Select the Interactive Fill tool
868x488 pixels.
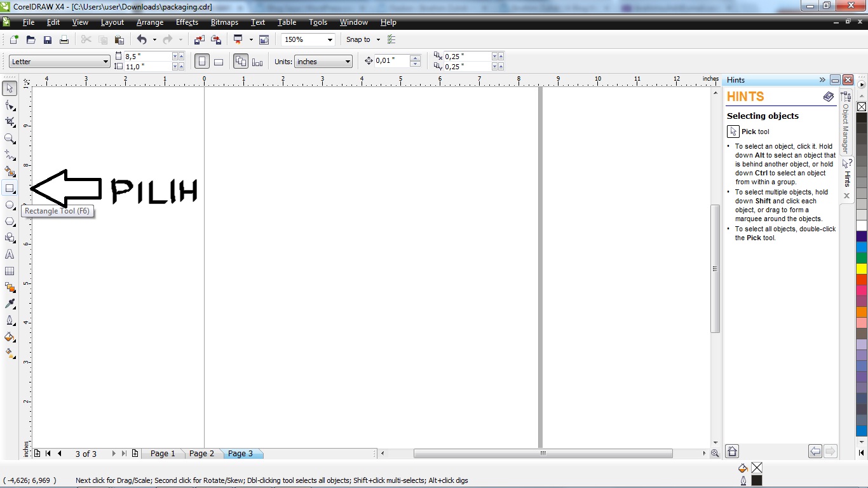[10, 353]
